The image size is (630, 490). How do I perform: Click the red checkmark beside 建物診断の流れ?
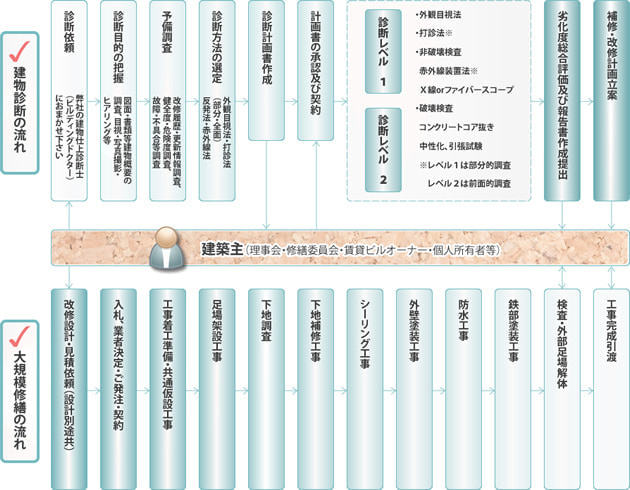[19, 50]
